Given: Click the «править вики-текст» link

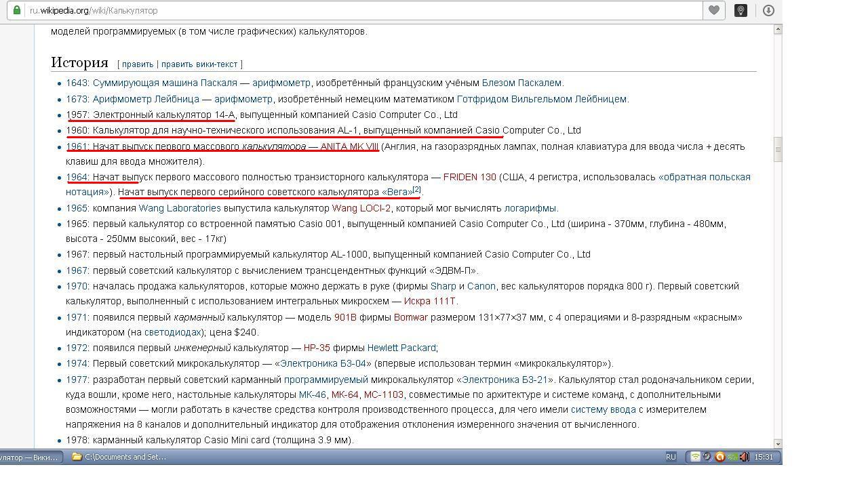Looking at the screenshot, I should tap(199, 64).
